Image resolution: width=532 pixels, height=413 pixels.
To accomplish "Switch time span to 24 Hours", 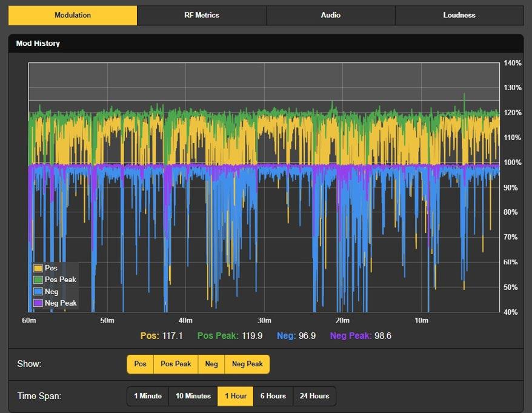I will click(314, 396).
